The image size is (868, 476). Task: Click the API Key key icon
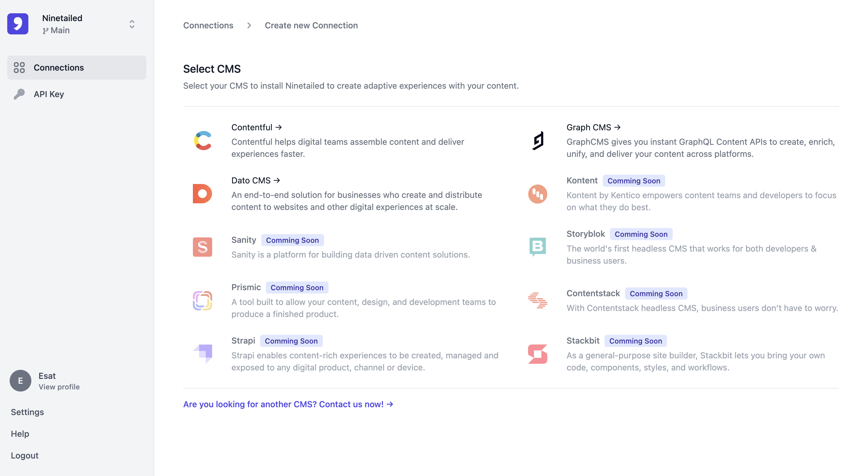point(19,94)
